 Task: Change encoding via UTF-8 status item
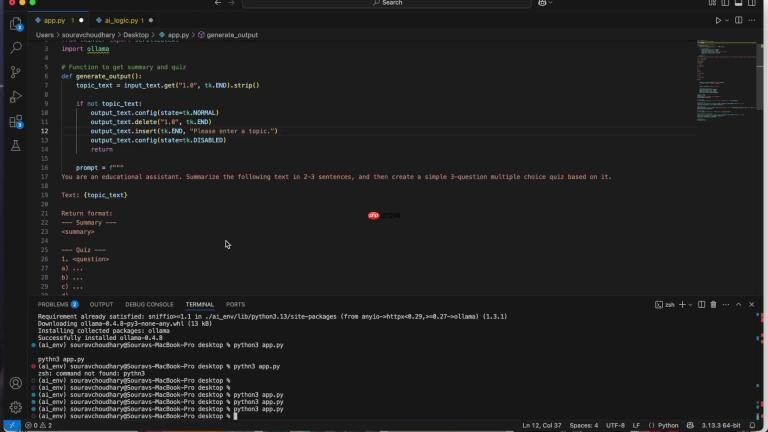[615, 426]
